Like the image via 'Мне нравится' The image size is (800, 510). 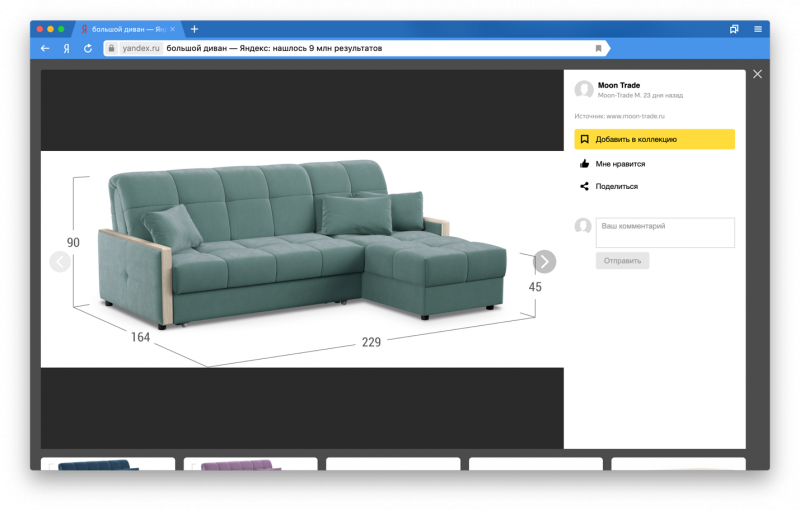[619, 163]
